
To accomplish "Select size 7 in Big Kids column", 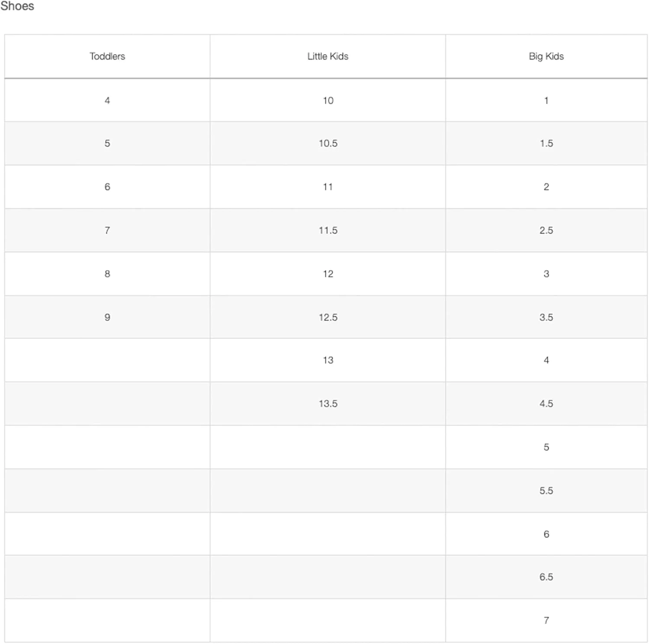I will click(x=546, y=620).
